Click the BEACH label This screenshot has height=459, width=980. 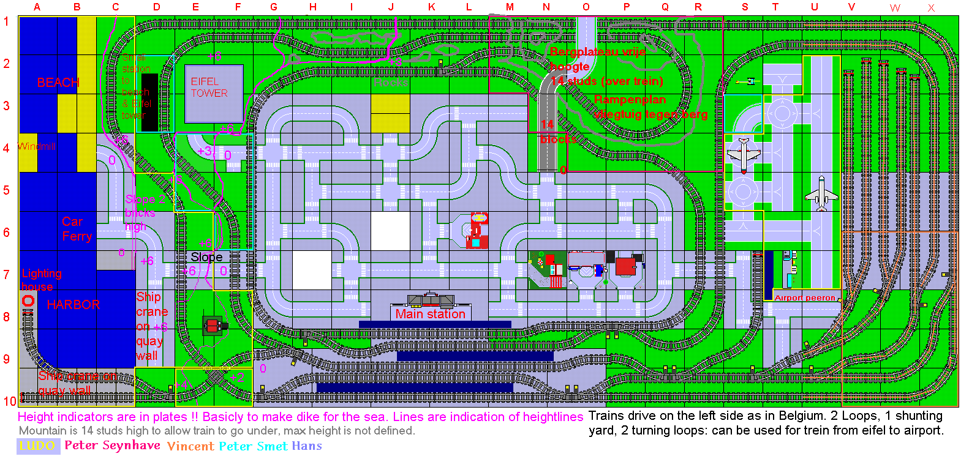pos(58,82)
